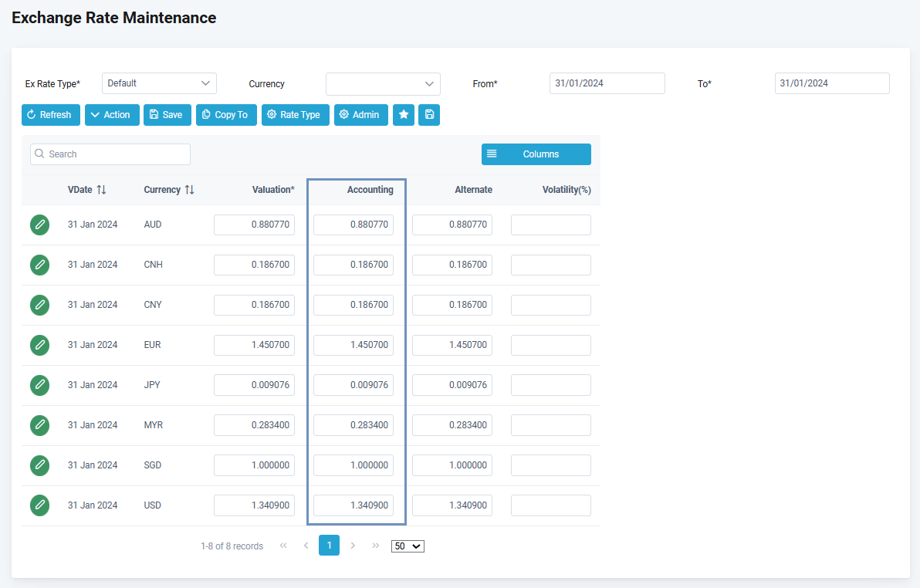Sort by VDate using the sort arrows
Viewport: 920px width, 588px height.
point(101,190)
